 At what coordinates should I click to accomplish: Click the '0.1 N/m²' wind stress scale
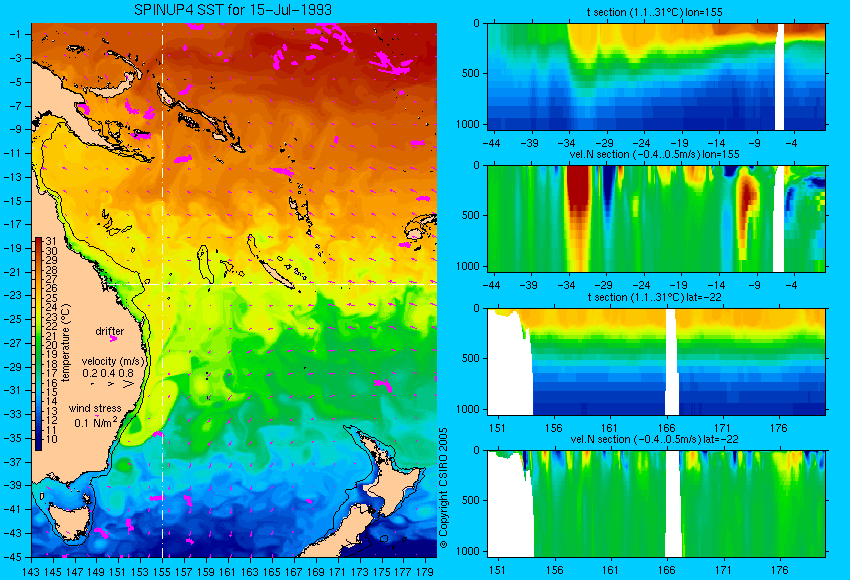coord(96,422)
